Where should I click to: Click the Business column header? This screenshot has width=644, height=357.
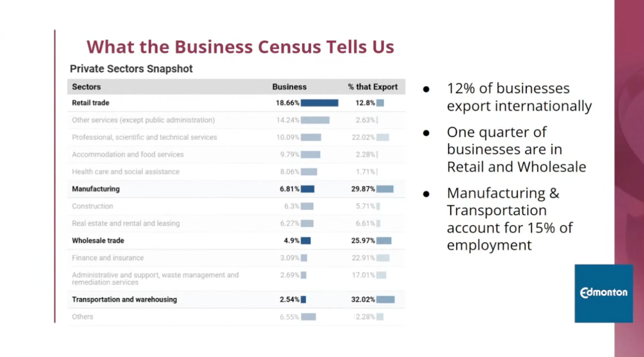289,87
